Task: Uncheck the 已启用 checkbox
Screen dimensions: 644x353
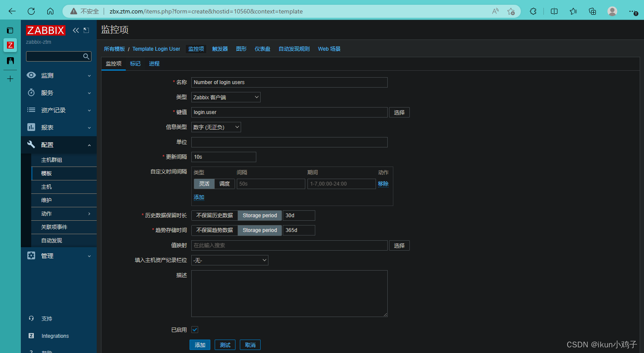Action: point(195,330)
